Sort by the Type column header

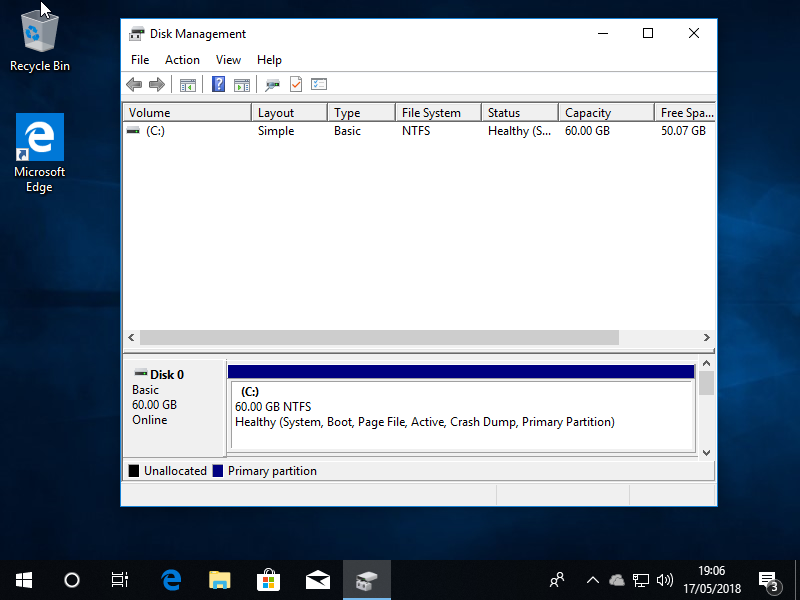[x=361, y=112]
